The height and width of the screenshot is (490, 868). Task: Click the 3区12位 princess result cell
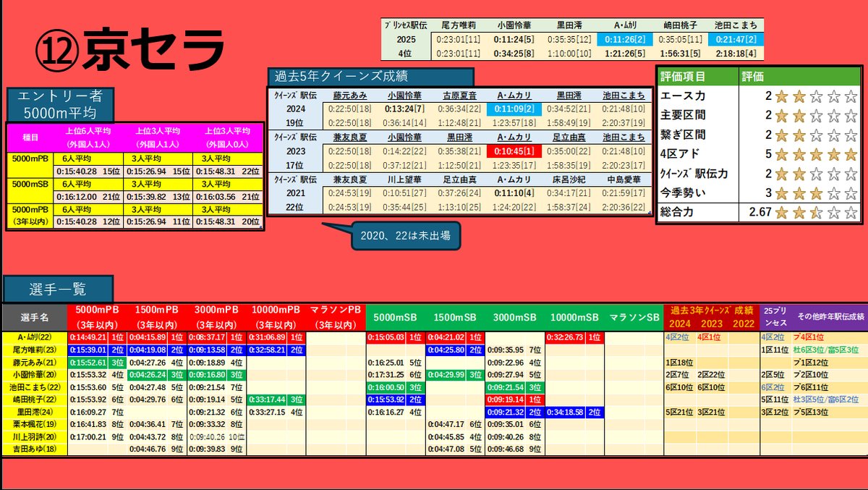click(775, 412)
